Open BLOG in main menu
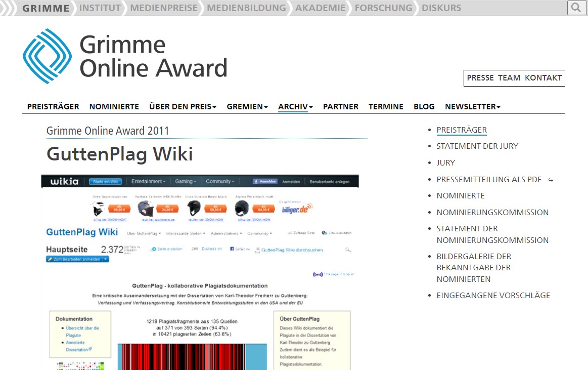 click(424, 107)
